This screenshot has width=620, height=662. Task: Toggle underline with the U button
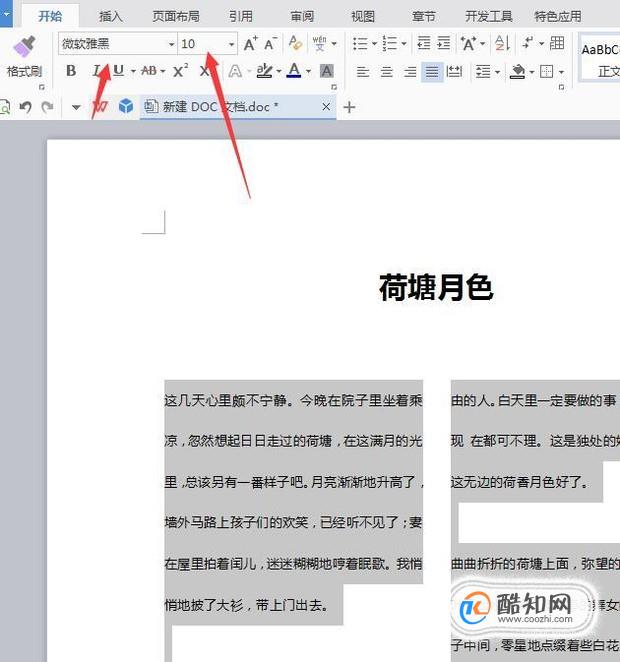pos(119,71)
